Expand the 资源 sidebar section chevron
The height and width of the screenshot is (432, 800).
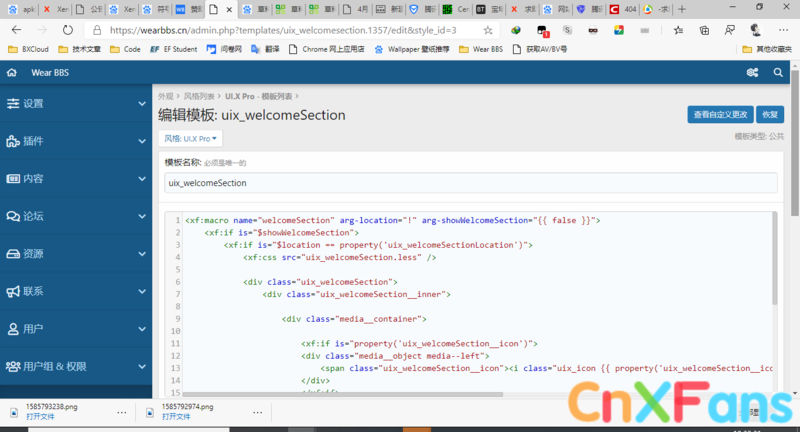(142, 254)
